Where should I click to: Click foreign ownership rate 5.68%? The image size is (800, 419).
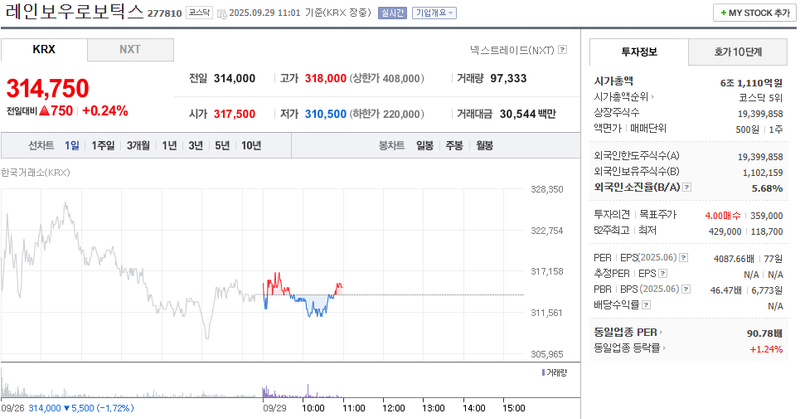pyautogui.click(x=767, y=188)
